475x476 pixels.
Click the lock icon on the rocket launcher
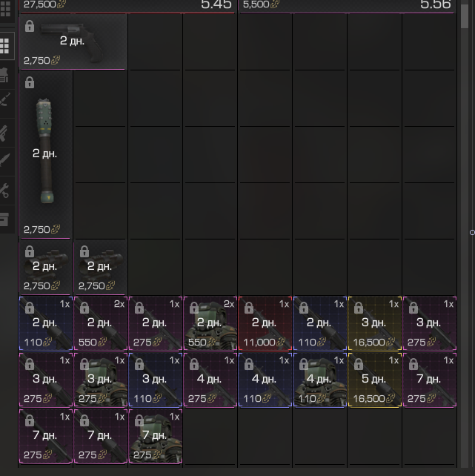pos(30,82)
